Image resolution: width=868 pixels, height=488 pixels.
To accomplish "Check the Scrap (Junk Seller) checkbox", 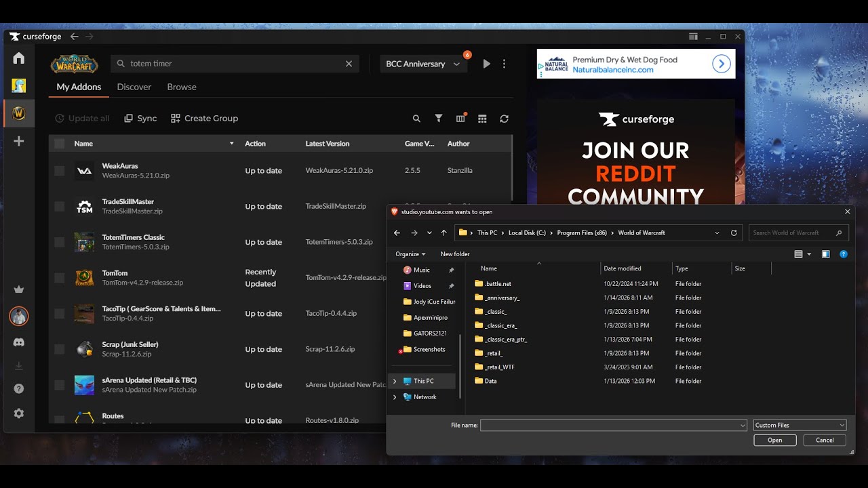I will click(x=60, y=349).
